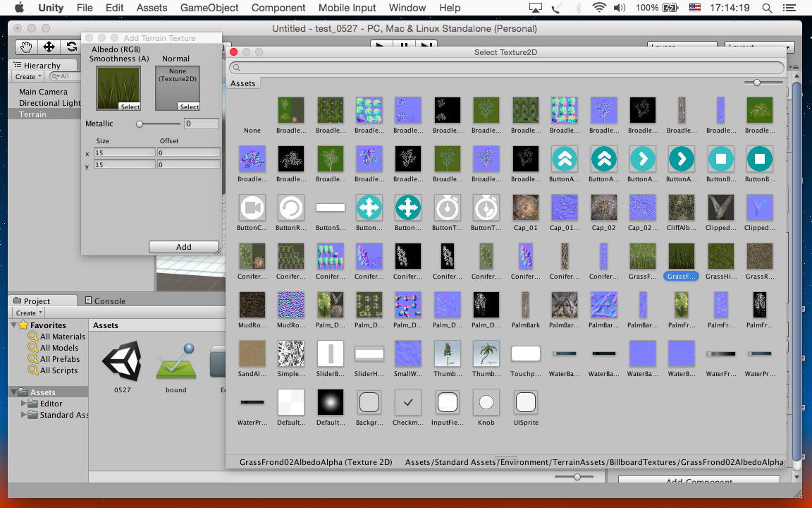The width and height of the screenshot is (812, 508).
Task: Select the Move tool in toolbar
Action: (49, 47)
